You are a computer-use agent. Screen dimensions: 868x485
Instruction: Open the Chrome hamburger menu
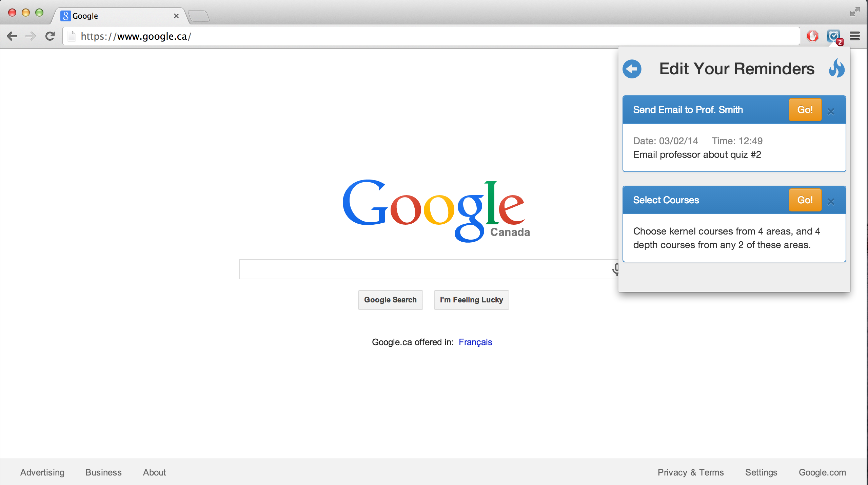[x=855, y=36]
